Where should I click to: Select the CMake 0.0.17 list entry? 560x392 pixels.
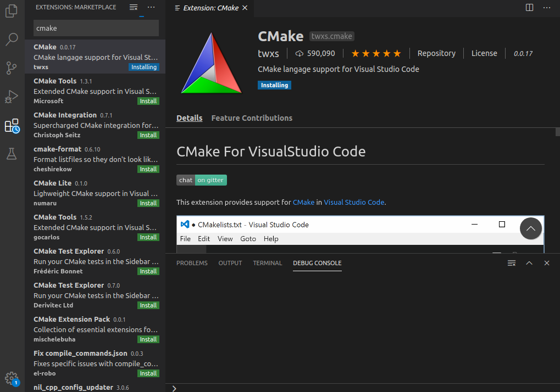pos(95,57)
